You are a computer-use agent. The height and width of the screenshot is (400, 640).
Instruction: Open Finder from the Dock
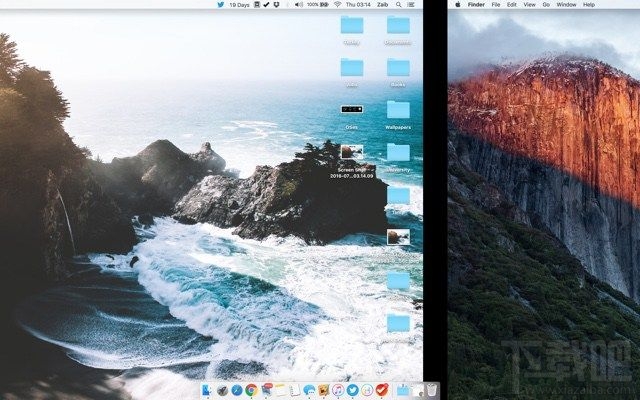point(207,391)
